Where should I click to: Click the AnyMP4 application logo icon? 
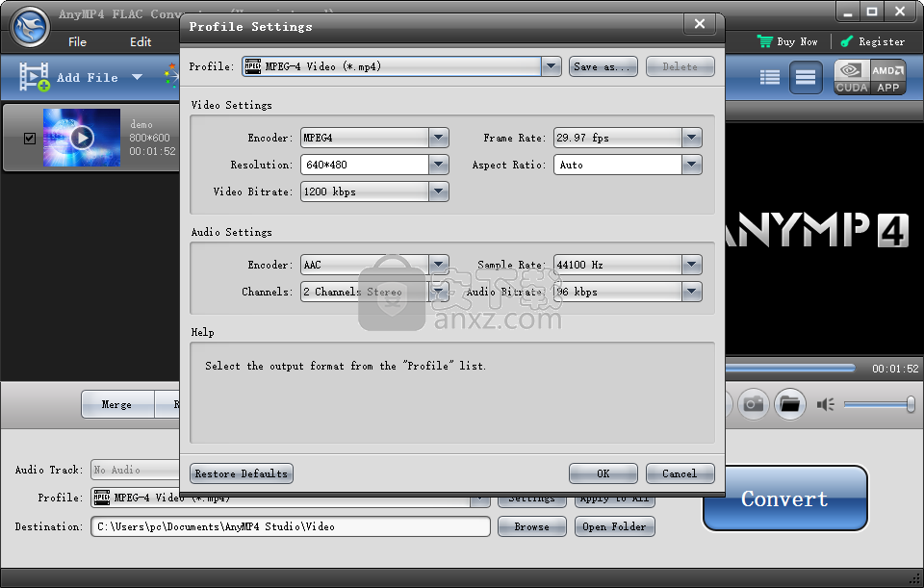[x=30, y=27]
